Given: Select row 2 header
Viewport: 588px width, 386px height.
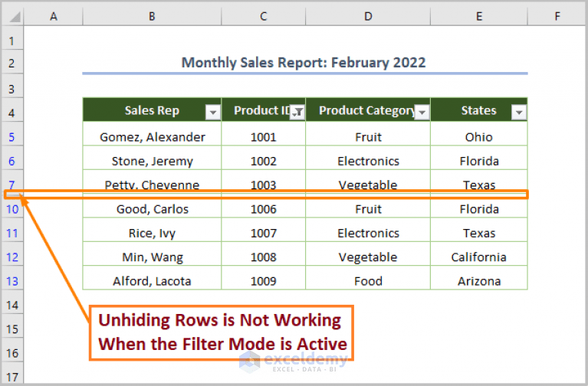Looking at the screenshot, I should click(x=12, y=63).
